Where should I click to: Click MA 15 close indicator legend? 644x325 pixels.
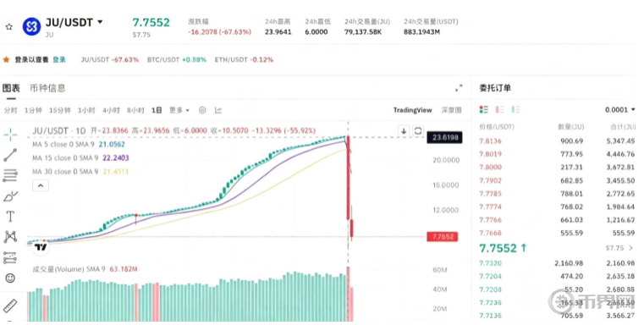point(81,157)
